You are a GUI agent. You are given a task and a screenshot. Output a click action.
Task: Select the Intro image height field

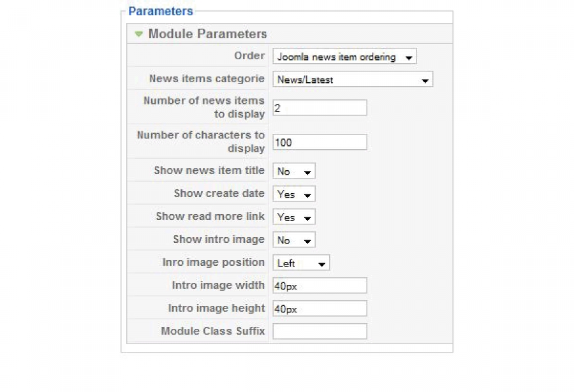[320, 309]
